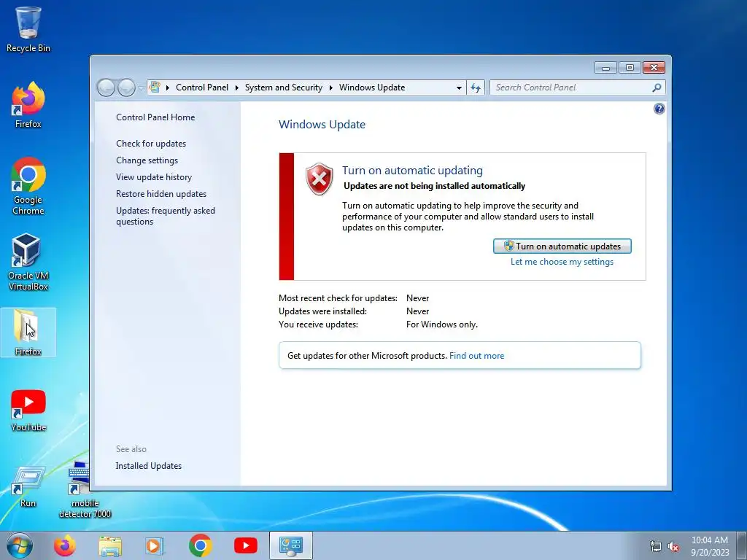Click the network tray icon

point(656,546)
